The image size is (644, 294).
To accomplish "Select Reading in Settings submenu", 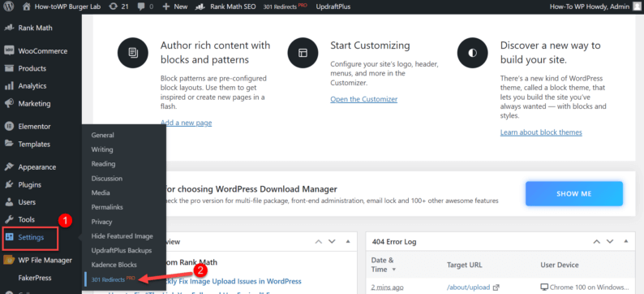I will [103, 164].
